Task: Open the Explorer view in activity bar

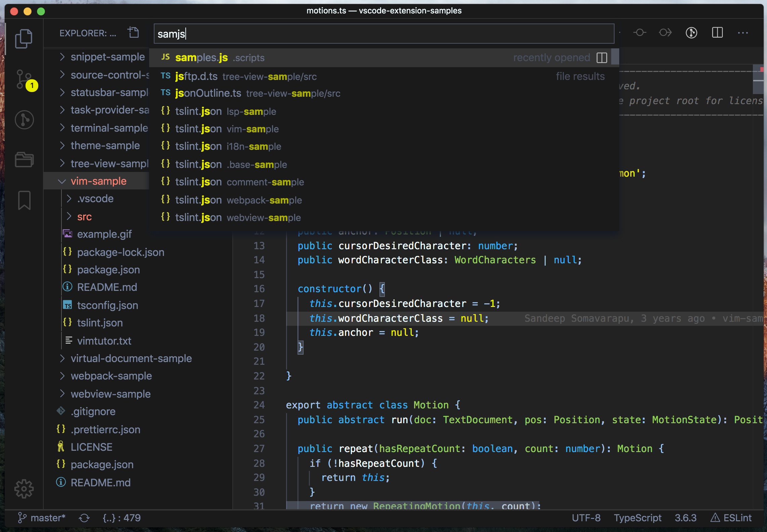Action: [x=24, y=38]
